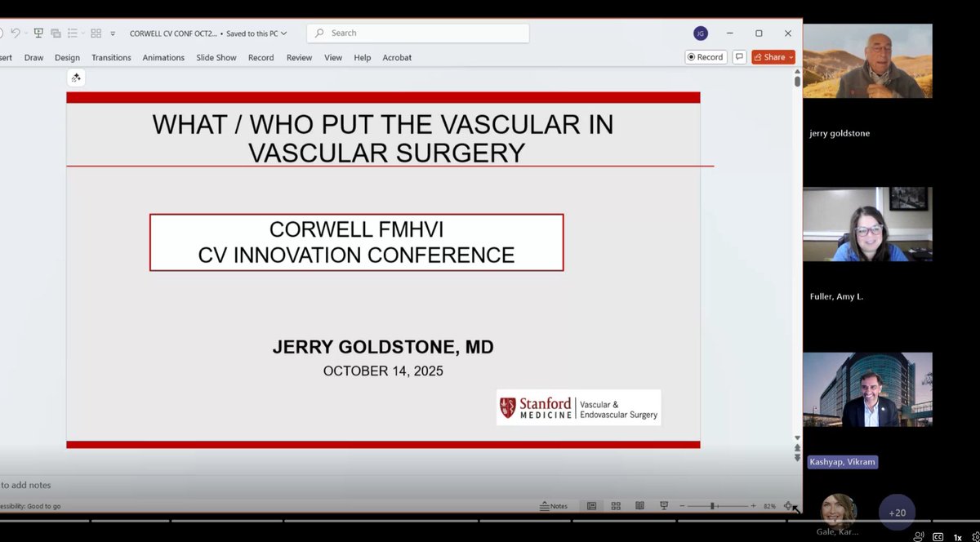This screenshot has height=542, width=980.
Task: Toggle the Notes pane
Action: pyautogui.click(x=555, y=506)
